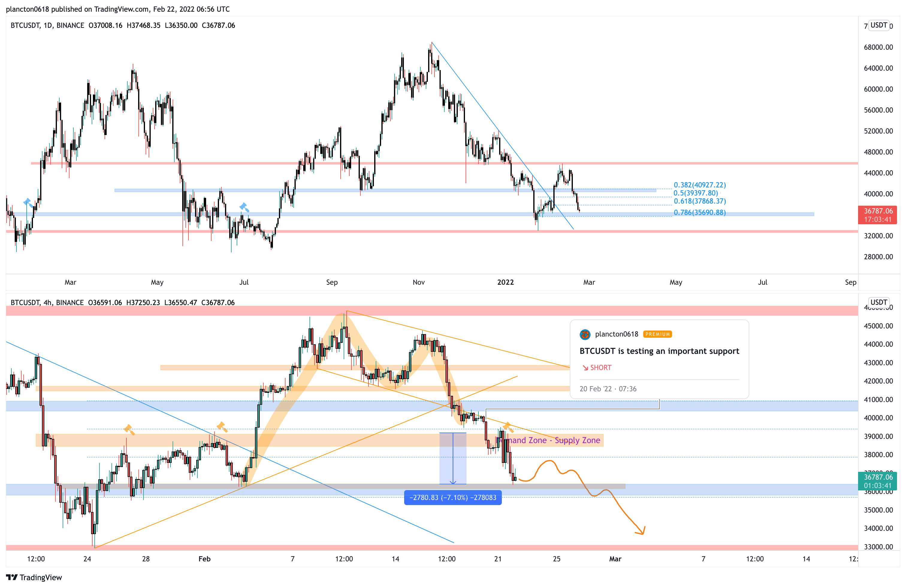Click the red 36787.06 price label on the daily axis
Image resolution: width=906 pixels, height=588 pixels.
click(x=878, y=215)
